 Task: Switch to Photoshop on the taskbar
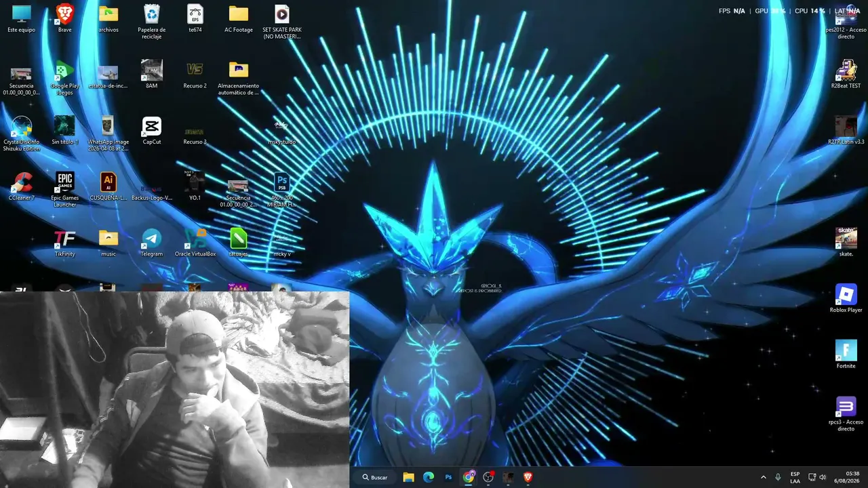tap(448, 477)
